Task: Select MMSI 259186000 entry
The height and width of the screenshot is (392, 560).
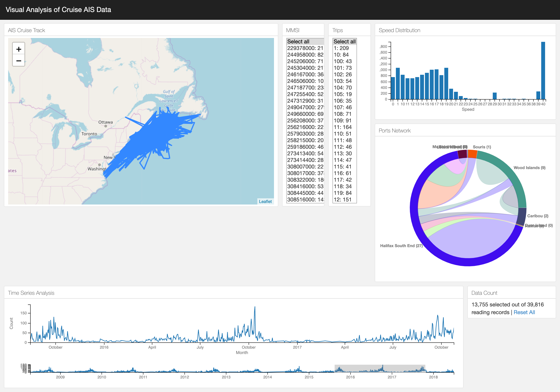Action: 305,147
